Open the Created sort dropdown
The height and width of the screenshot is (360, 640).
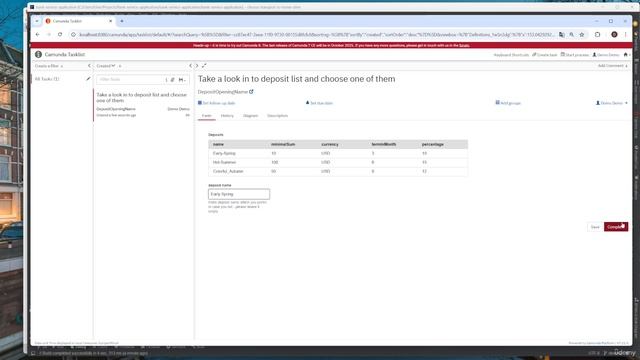pyautogui.click(x=106, y=66)
